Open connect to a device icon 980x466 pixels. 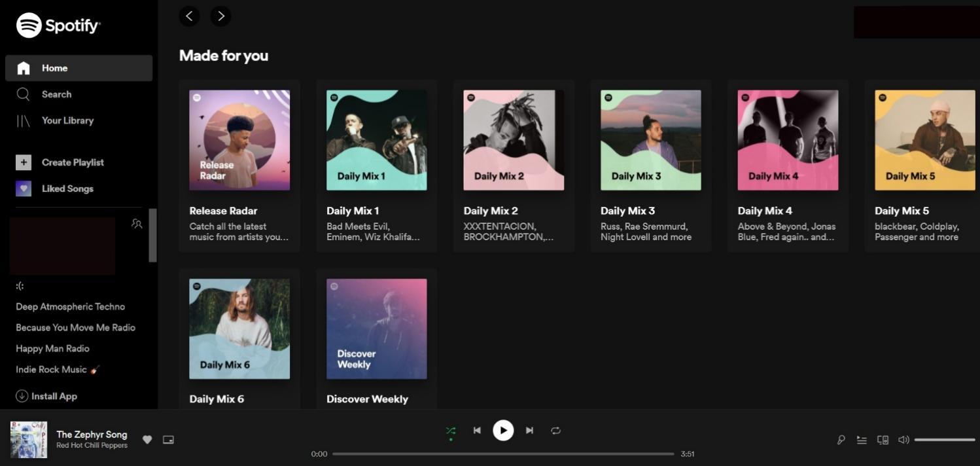883,440
